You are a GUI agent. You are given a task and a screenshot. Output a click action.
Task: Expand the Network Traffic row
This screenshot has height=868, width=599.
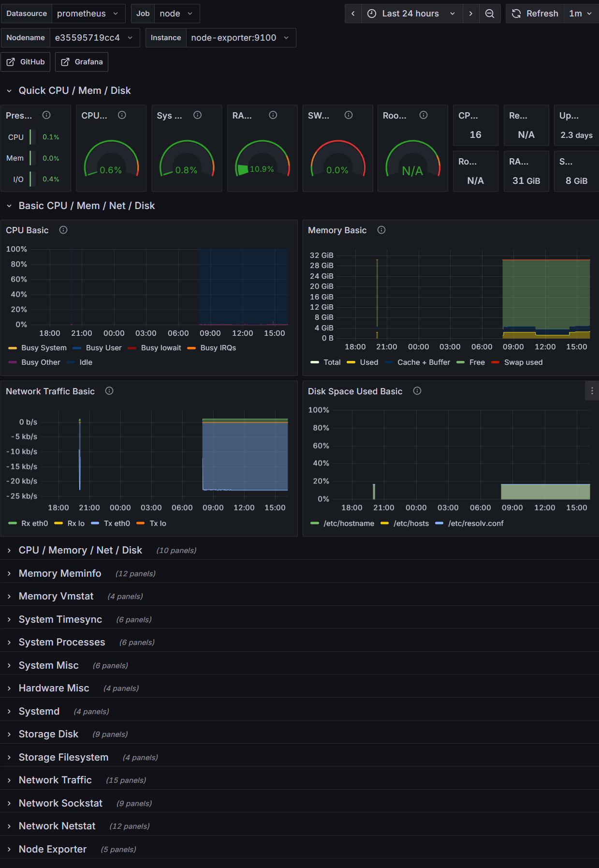pyautogui.click(x=55, y=780)
